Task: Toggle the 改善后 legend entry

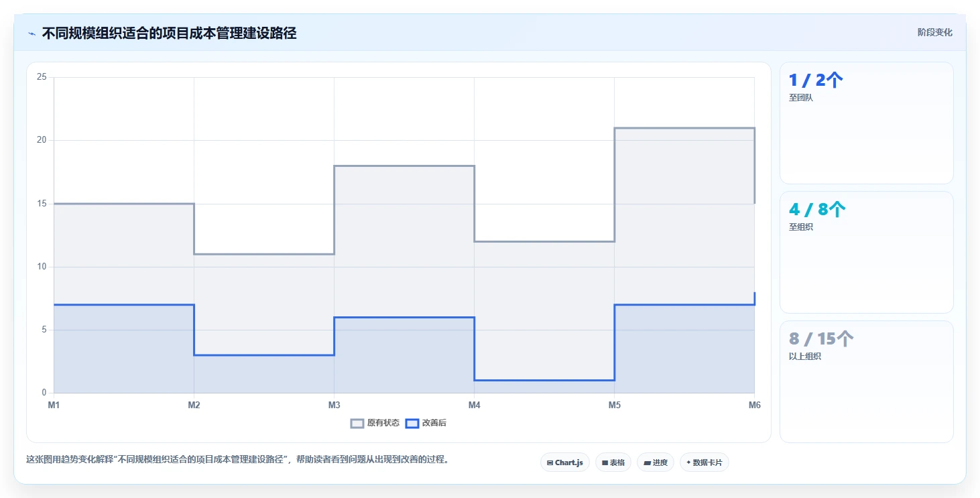Action: click(426, 423)
